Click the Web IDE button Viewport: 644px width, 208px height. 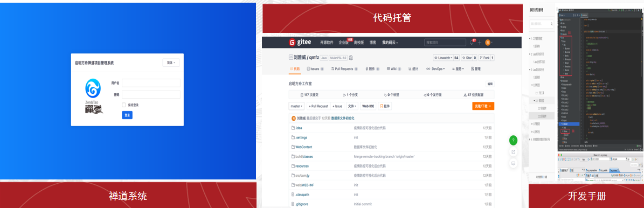pos(368,106)
